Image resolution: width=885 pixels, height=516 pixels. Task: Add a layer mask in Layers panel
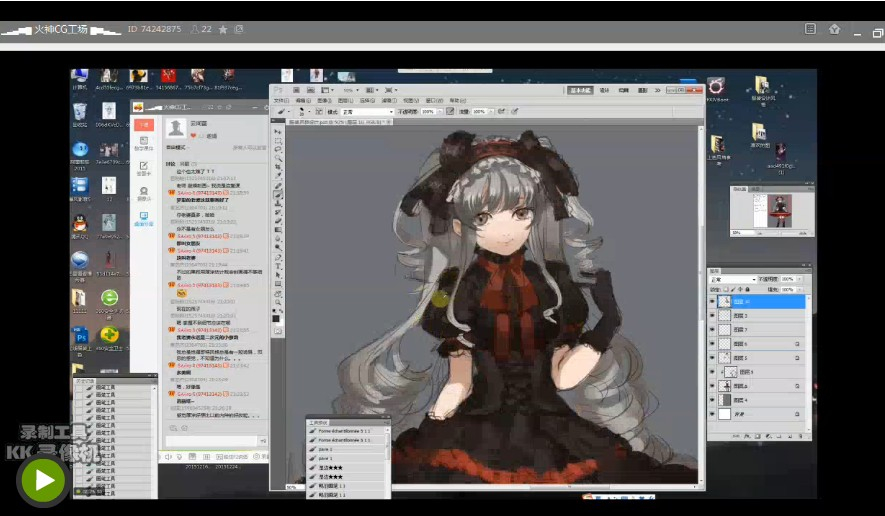coord(758,436)
